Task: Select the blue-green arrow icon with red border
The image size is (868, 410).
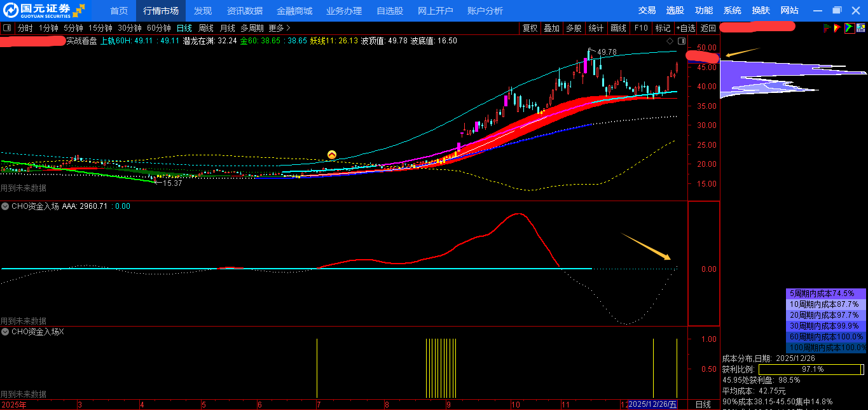Action: pyautogui.click(x=849, y=28)
